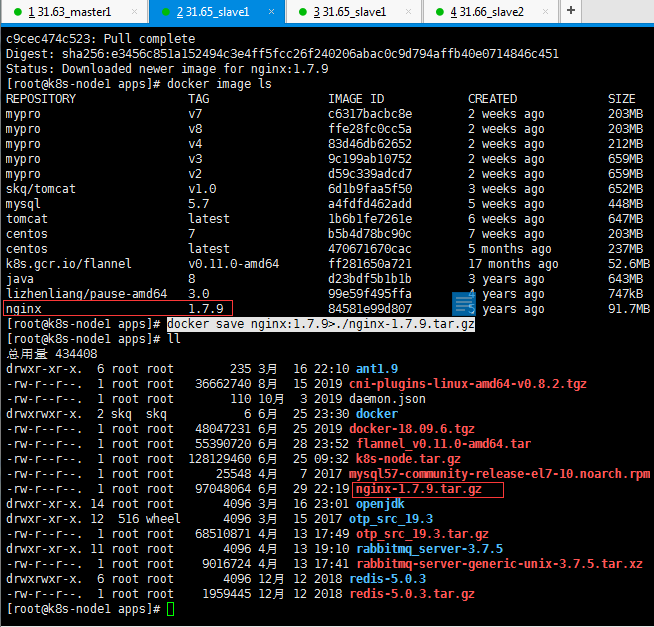This screenshot has width=654, height=627.
Task: Click green status dot on master1 tab
Action: [18, 12]
